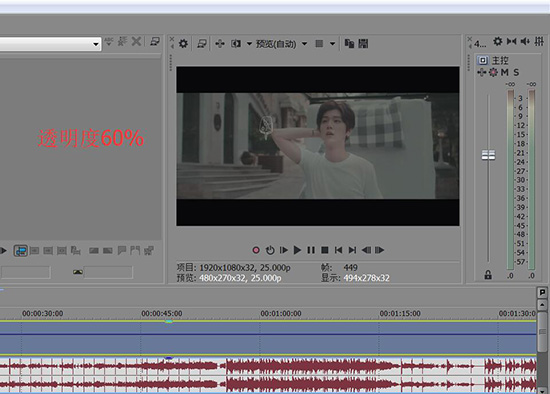Pause the video preview
The image size is (550, 394).
(x=311, y=250)
